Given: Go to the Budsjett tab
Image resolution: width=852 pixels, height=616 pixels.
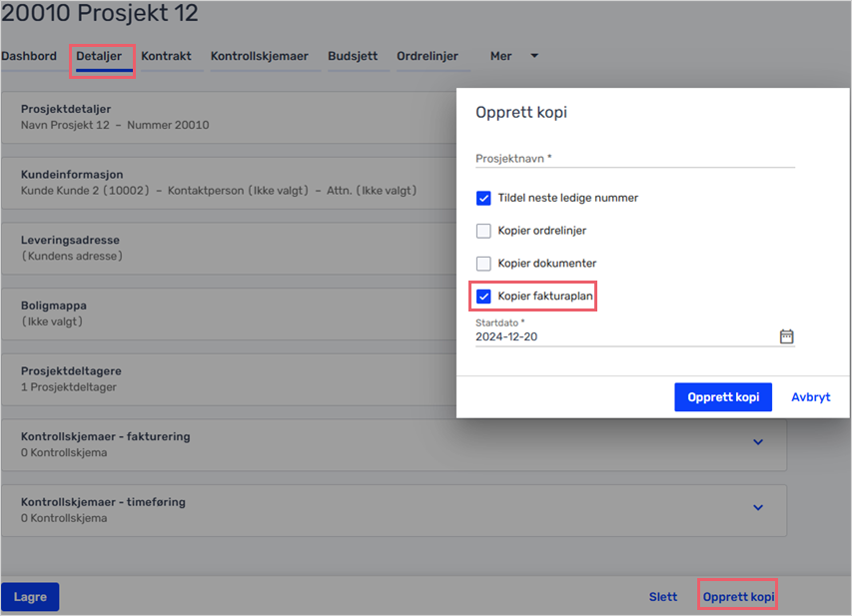Looking at the screenshot, I should pos(353,56).
